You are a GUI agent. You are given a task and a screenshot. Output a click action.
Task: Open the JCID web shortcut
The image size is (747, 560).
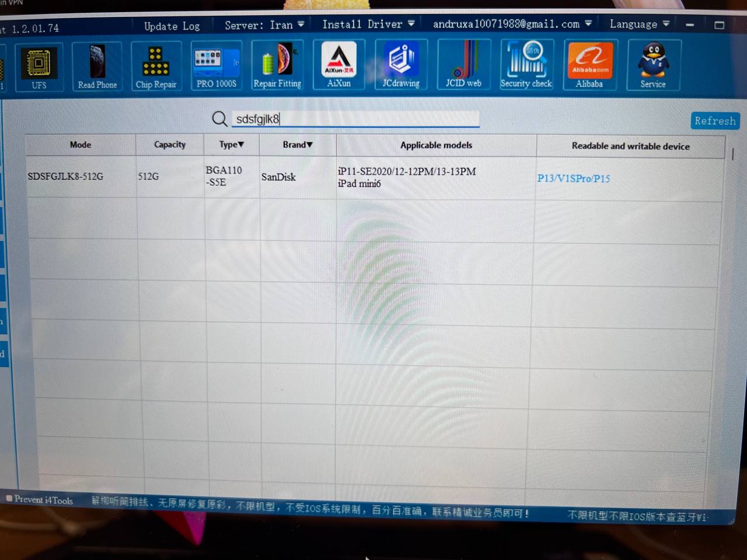click(x=463, y=64)
